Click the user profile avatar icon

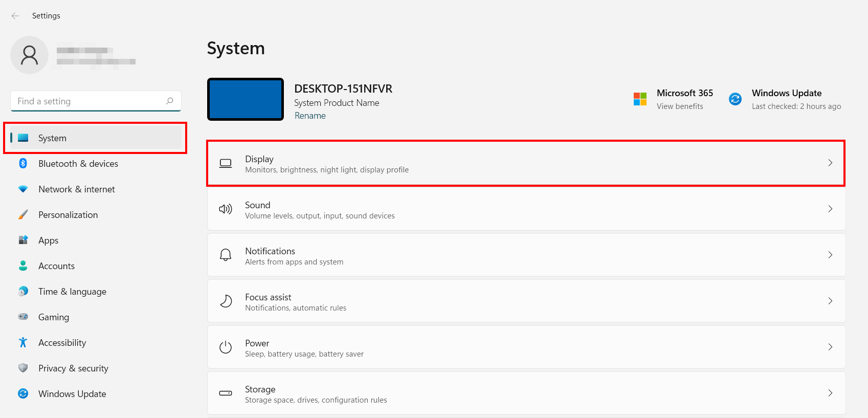point(29,55)
